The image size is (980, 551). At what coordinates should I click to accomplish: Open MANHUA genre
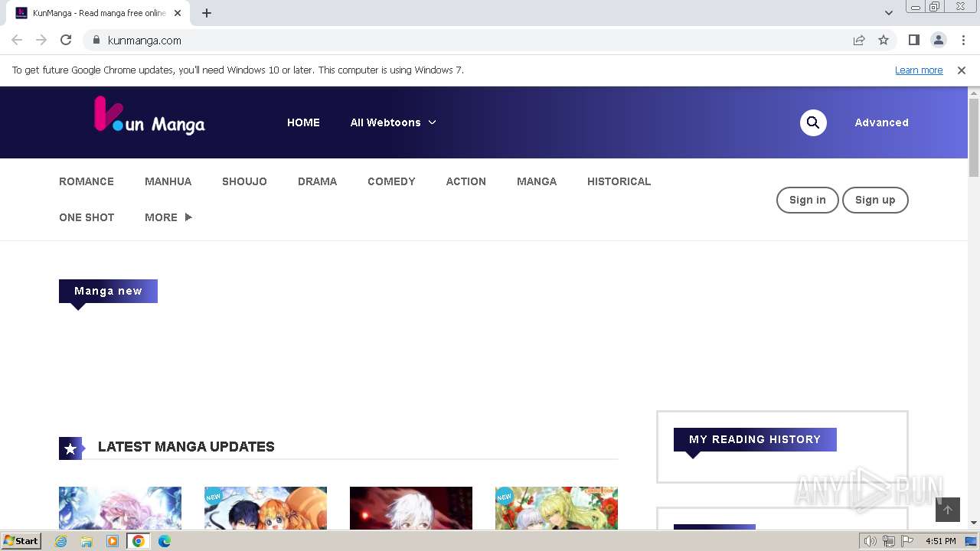(x=168, y=181)
